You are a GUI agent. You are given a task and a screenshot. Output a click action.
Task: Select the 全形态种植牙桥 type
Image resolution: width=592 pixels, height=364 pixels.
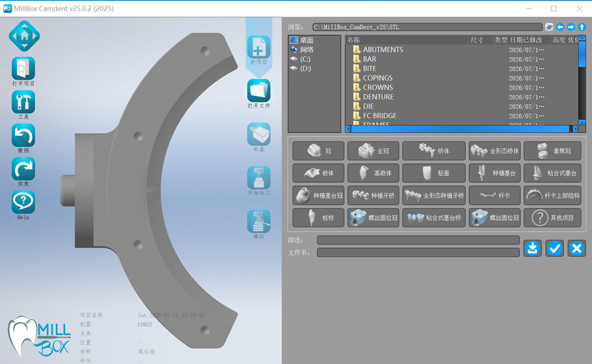pos(434,195)
